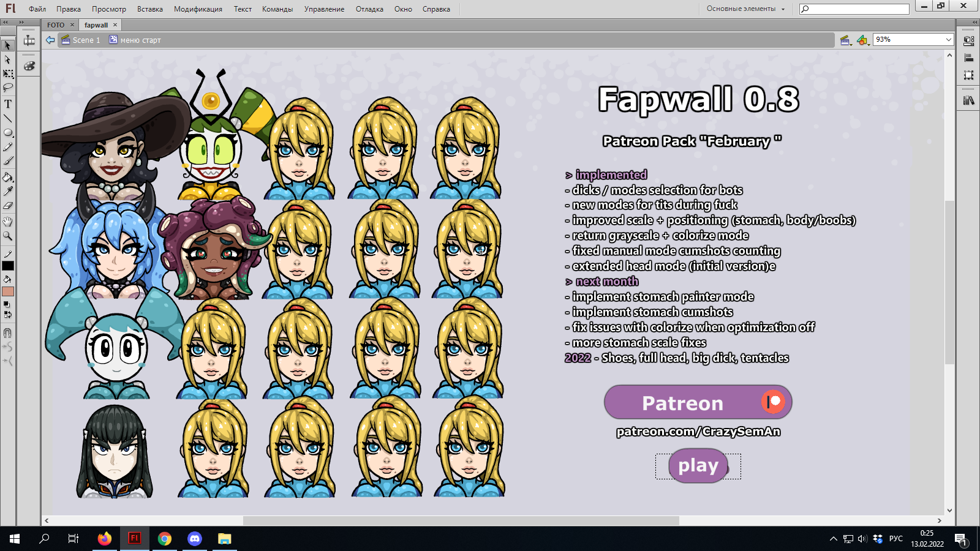The height and width of the screenshot is (551, 980).
Task: Click the purple Patreon button on stage
Action: coord(698,402)
